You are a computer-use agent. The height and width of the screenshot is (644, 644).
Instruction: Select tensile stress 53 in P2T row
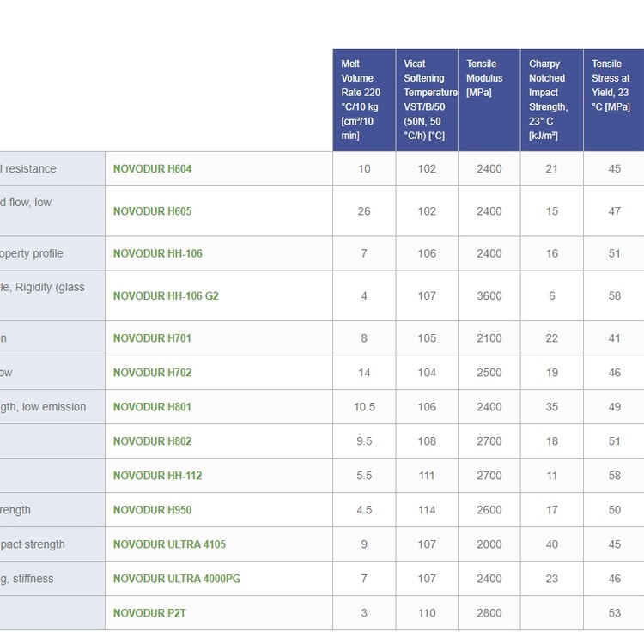(615, 613)
